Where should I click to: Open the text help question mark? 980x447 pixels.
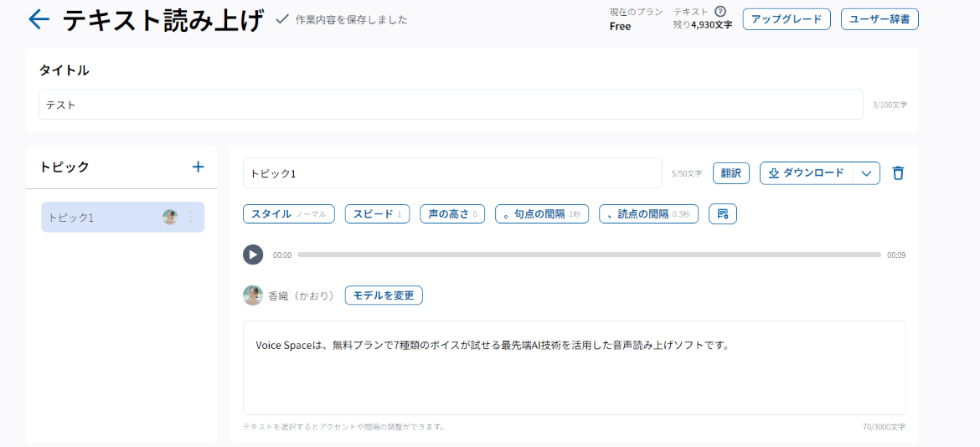coord(720,11)
